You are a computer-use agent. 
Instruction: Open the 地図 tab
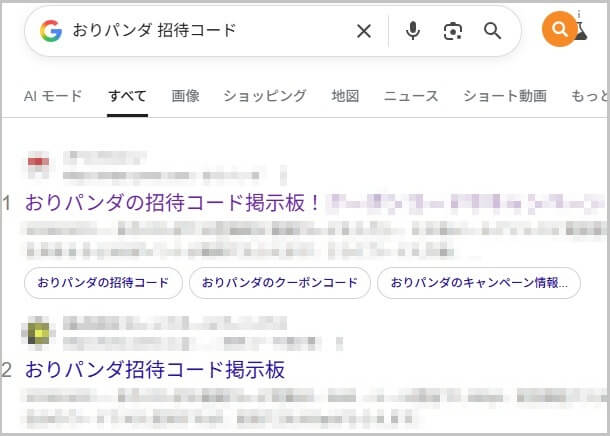point(345,96)
